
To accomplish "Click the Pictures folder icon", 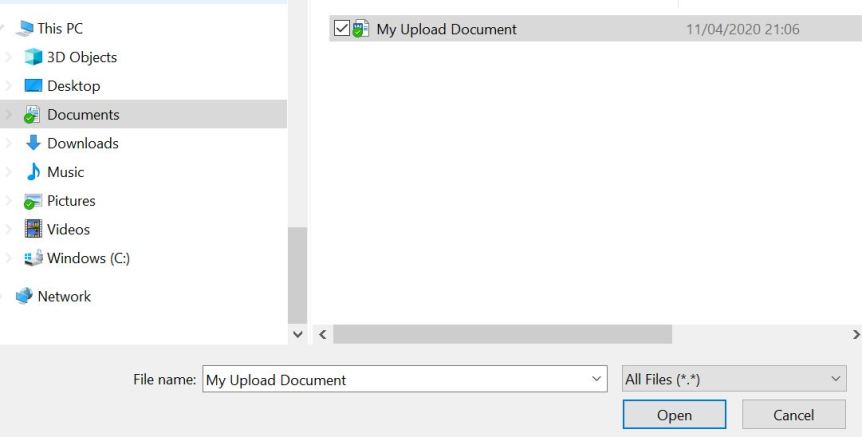I will pyautogui.click(x=33, y=201).
